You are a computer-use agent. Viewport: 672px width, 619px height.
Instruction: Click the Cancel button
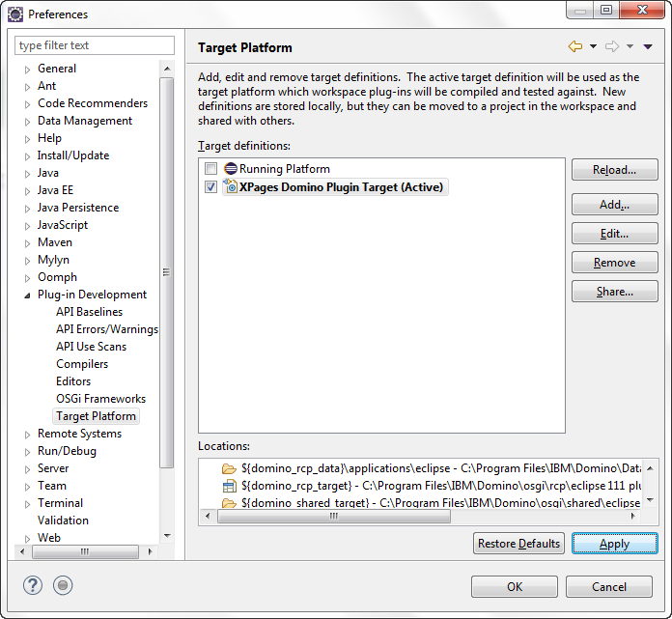pyautogui.click(x=609, y=587)
